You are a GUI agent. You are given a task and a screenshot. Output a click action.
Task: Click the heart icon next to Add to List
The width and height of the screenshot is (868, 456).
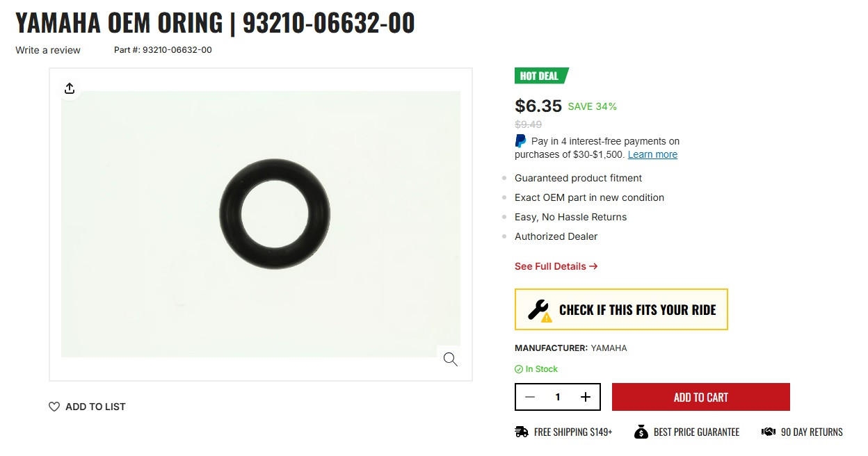[x=54, y=406]
